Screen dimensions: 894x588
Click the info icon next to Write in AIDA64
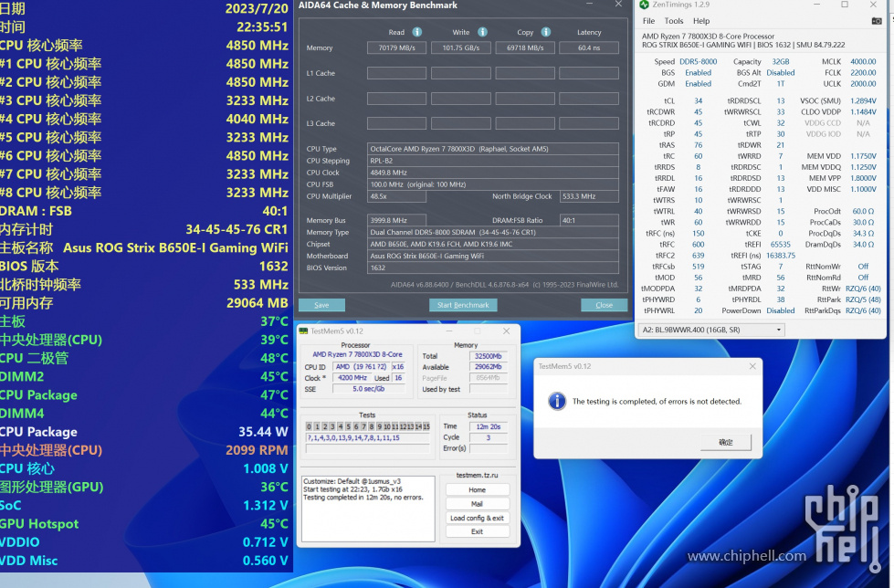[482, 32]
